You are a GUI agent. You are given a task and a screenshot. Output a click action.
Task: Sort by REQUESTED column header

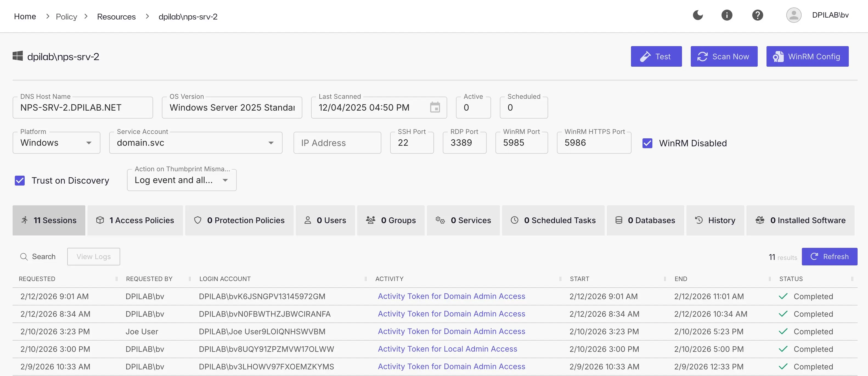point(37,279)
